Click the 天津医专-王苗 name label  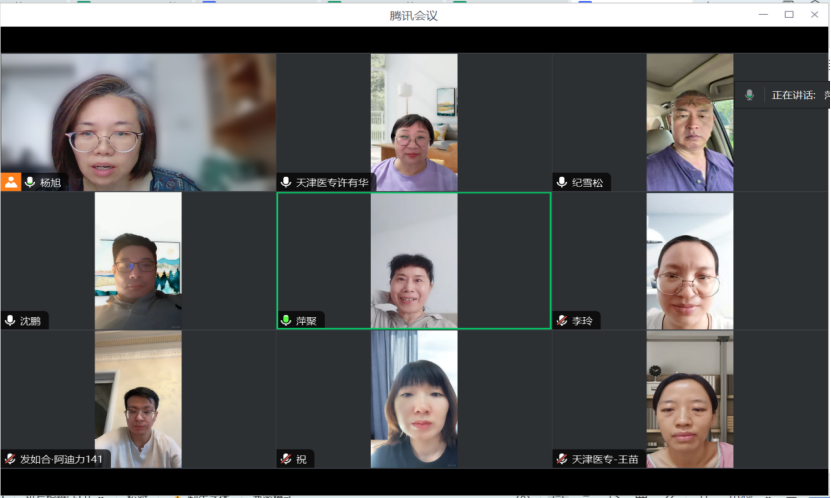pos(605,459)
